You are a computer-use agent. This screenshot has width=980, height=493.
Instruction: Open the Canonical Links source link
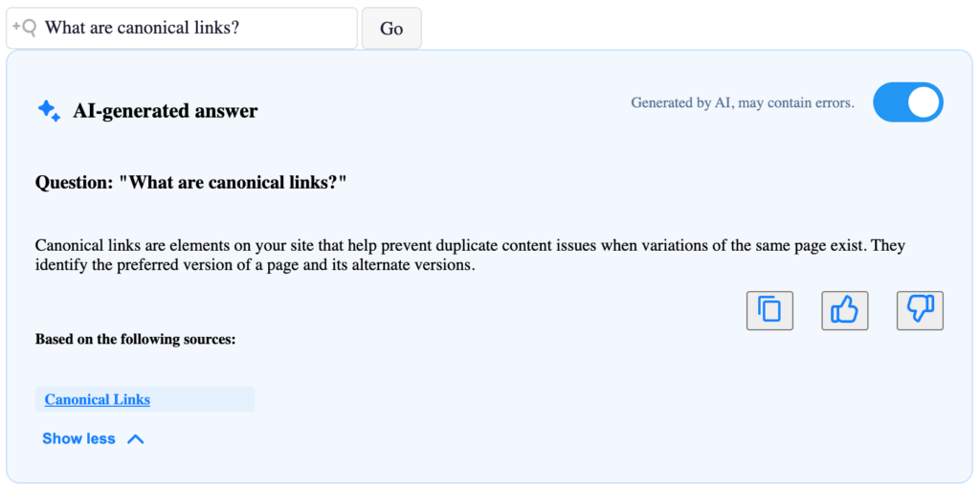point(97,399)
